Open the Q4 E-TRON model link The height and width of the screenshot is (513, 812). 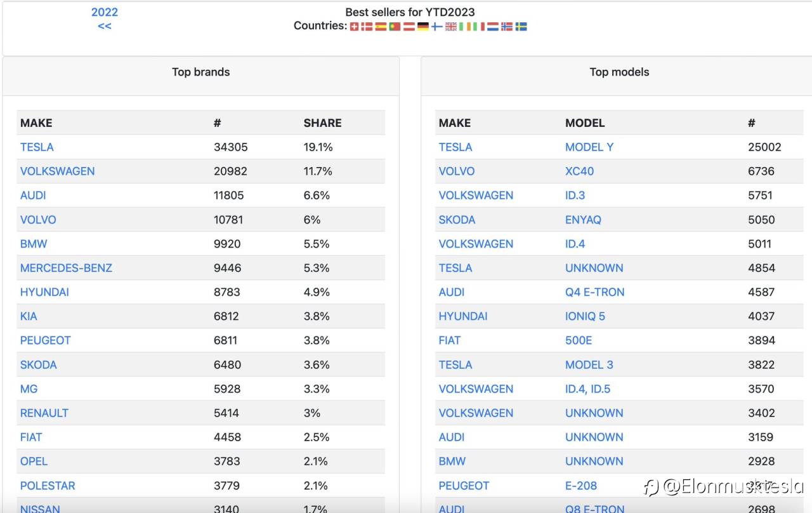[x=595, y=292]
